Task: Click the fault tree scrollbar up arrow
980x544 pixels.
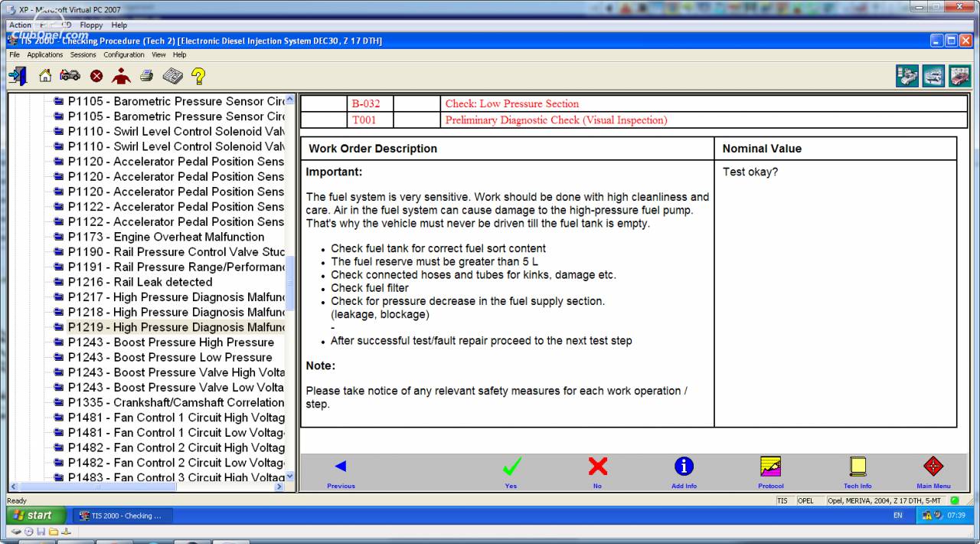Action: 289,100
